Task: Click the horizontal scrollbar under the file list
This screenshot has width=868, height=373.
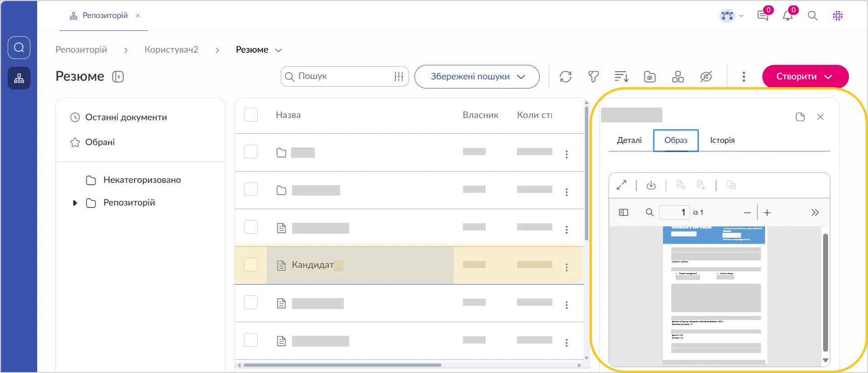Action: coord(342,365)
